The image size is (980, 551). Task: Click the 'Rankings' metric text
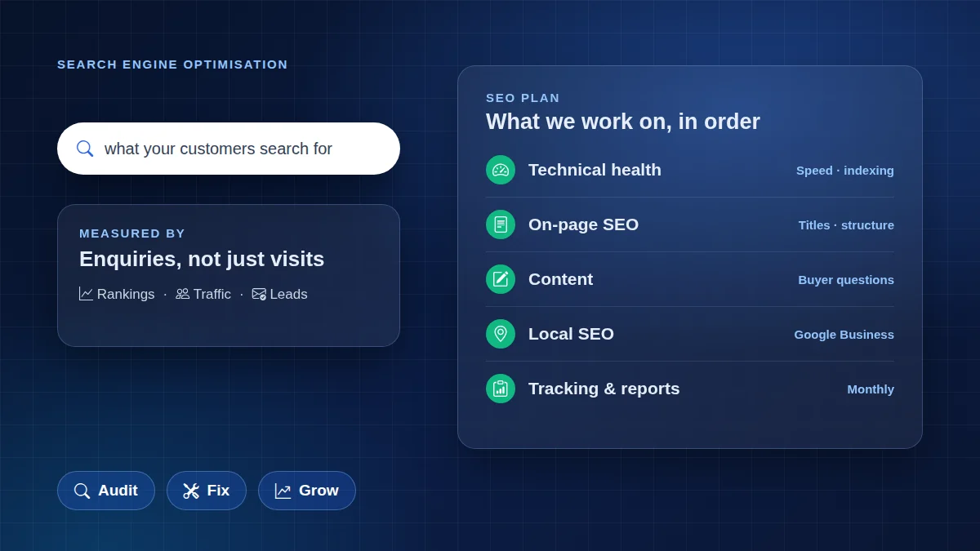tap(126, 295)
